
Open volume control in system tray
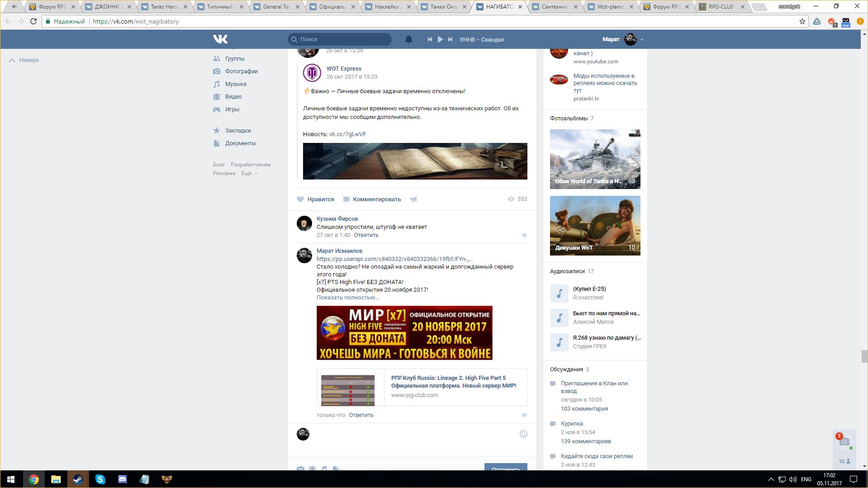(x=793, y=479)
